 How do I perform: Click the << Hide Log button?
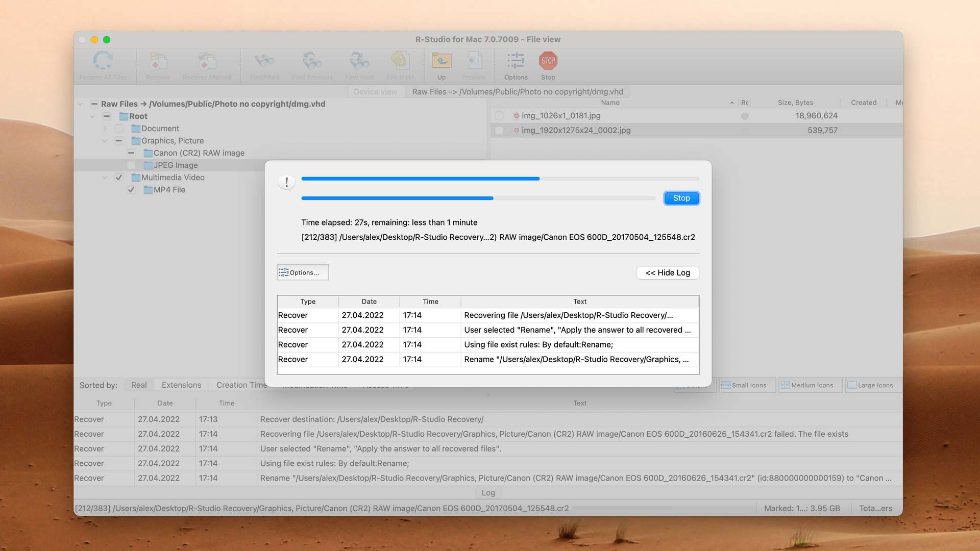(668, 273)
